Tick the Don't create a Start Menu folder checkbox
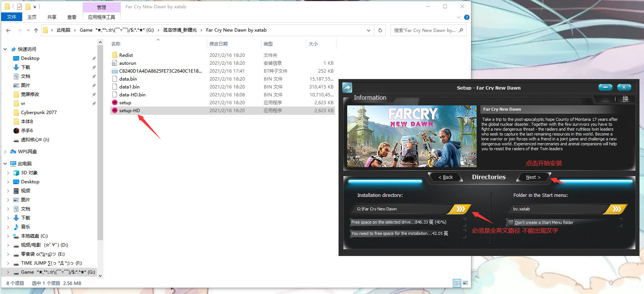The image size is (644, 294). (x=511, y=222)
